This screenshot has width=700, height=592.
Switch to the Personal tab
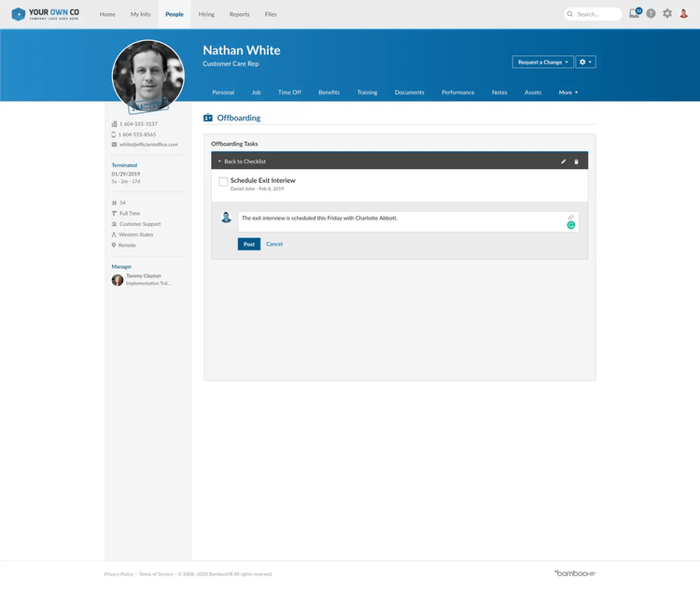tap(223, 92)
